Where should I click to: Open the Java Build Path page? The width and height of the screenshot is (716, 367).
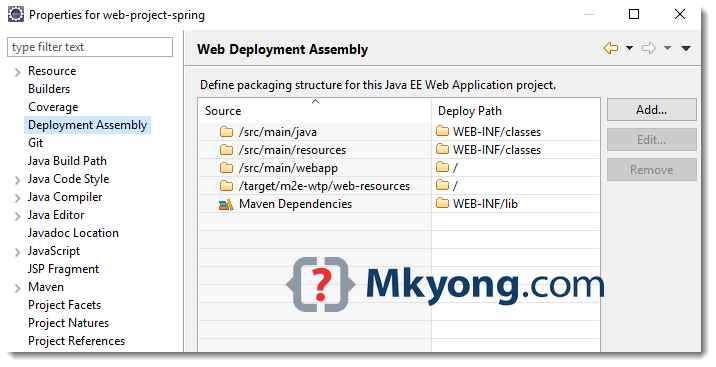[67, 161]
